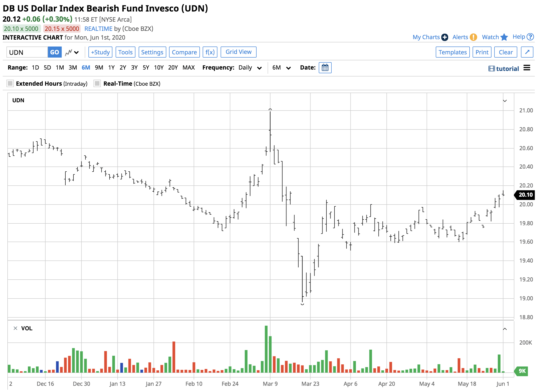Click the Help link text

point(519,37)
